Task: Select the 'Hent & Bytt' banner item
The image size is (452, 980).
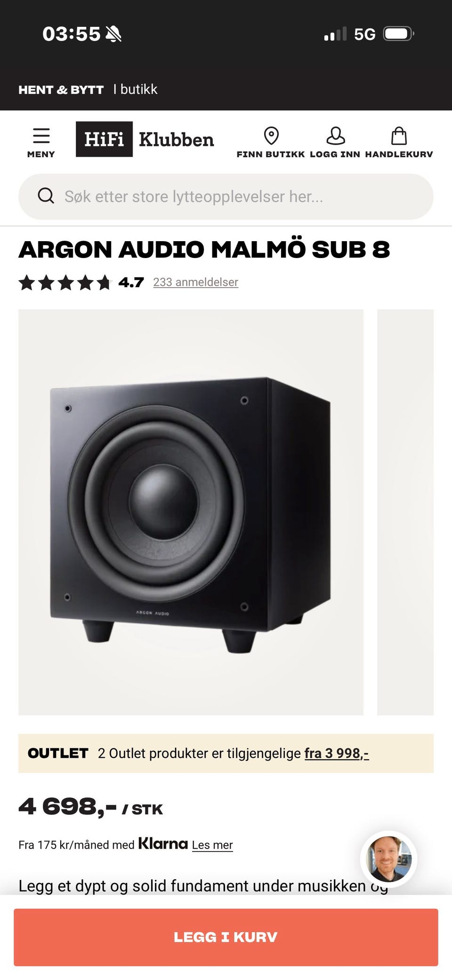Action: [61, 89]
